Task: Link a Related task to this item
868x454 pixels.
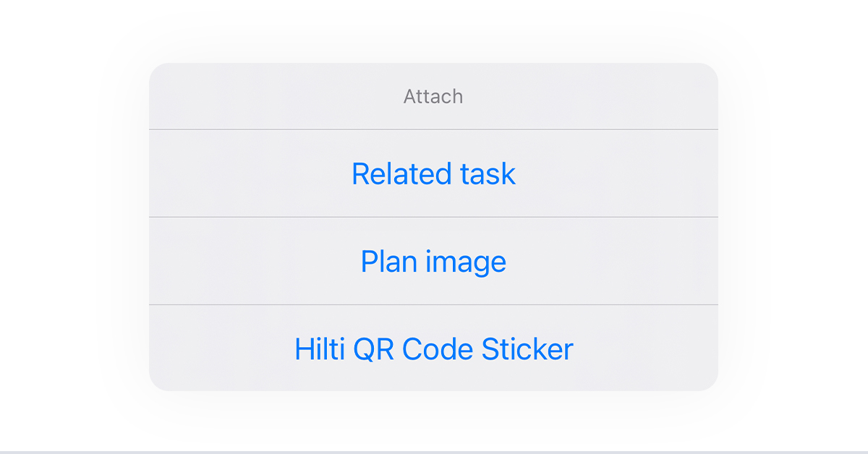Action: pyautogui.click(x=433, y=174)
